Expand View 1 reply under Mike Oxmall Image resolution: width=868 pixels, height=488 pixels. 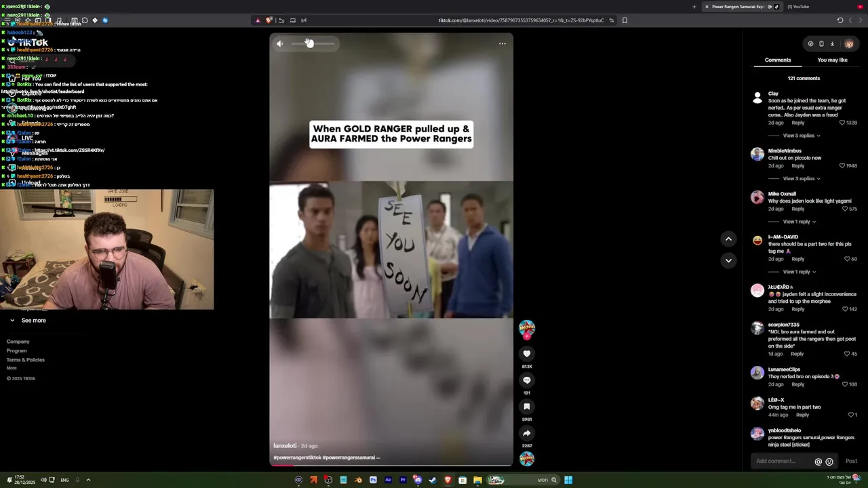tap(799, 222)
